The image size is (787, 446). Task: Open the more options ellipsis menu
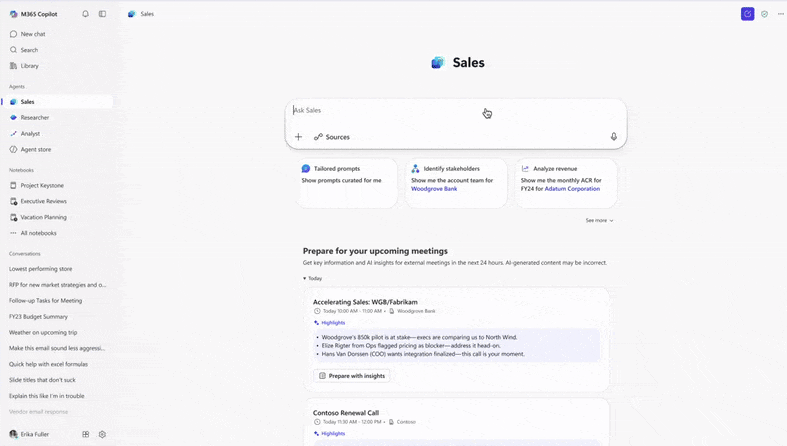pyautogui.click(x=781, y=14)
